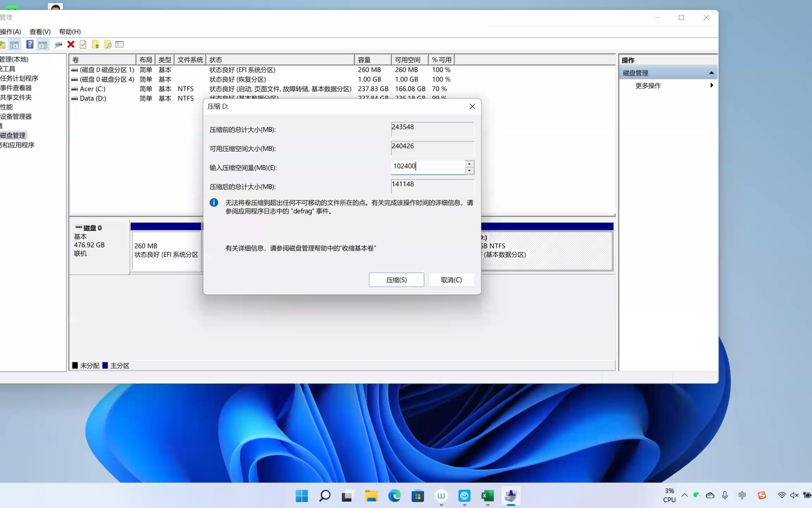This screenshot has width=812, height=508.
Task: Click the rescan disks connector icon
Action: 58,44
